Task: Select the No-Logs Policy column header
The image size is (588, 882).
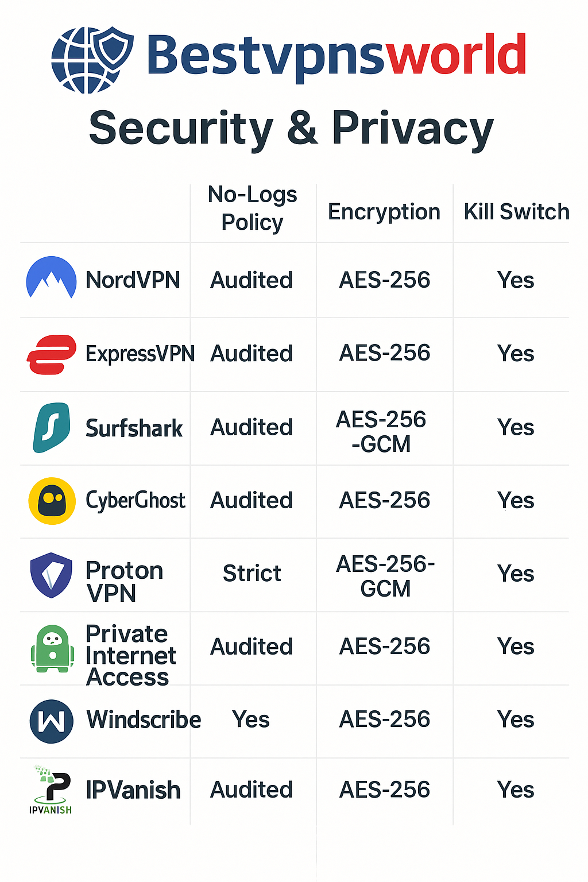Action: tap(253, 208)
